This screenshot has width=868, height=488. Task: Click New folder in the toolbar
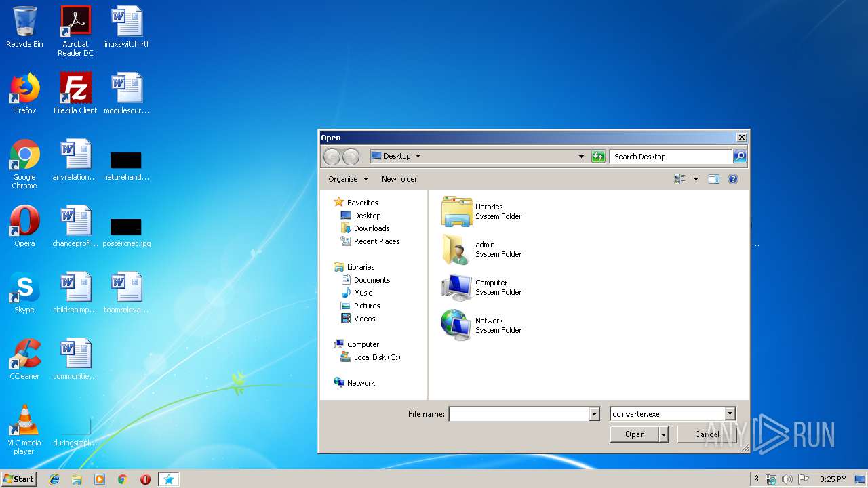click(x=399, y=179)
